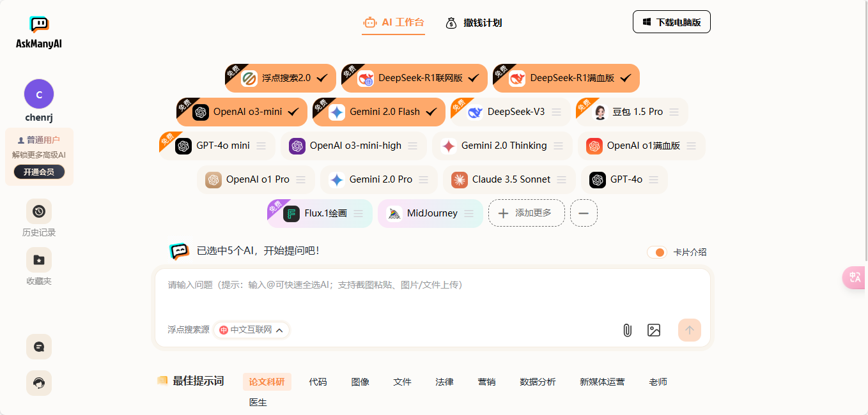Click the image upload icon
This screenshot has height=415, width=868.
[653, 330]
